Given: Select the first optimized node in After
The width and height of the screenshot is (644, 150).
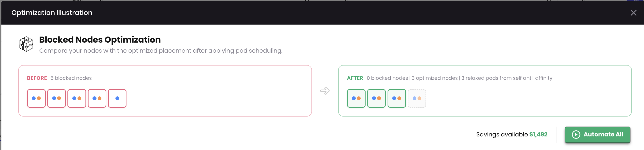Looking at the screenshot, I should click(356, 98).
